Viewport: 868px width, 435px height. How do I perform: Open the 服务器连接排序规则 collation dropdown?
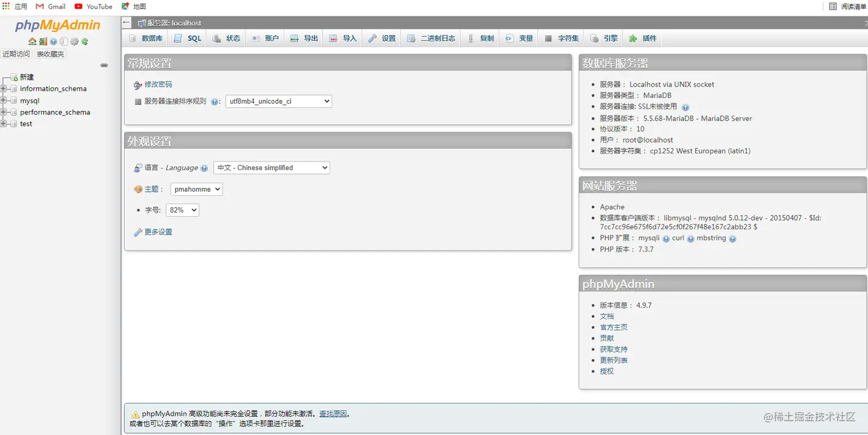tap(278, 101)
